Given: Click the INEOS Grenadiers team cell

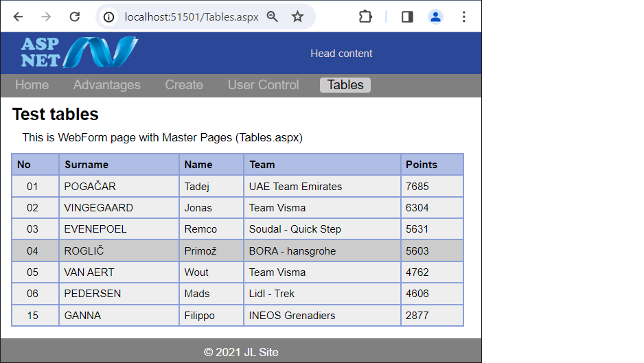Looking at the screenshot, I should (323, 316).
